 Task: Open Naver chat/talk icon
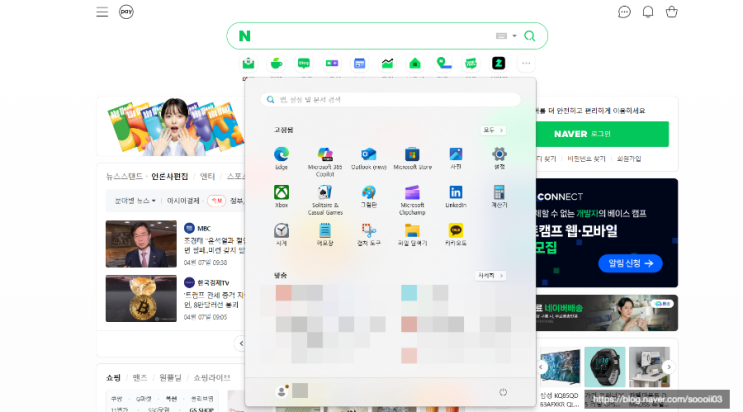(625, 12)
